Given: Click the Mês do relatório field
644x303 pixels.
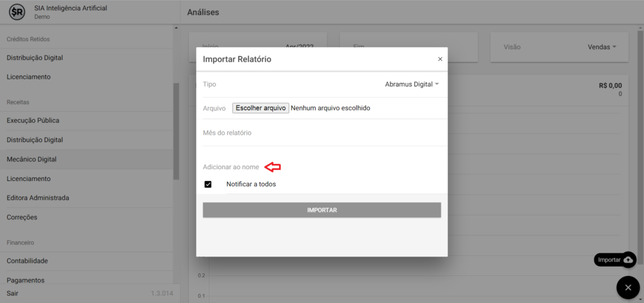Looking at the screenshot, I should pos(321,133).
